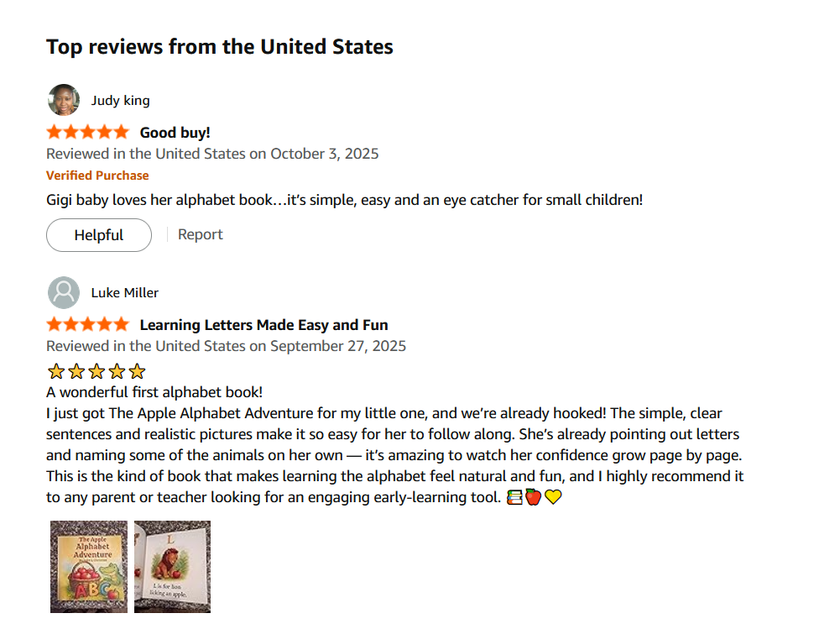
Task: Click the Verified Purchase label
Action: (x=97, y=176)
